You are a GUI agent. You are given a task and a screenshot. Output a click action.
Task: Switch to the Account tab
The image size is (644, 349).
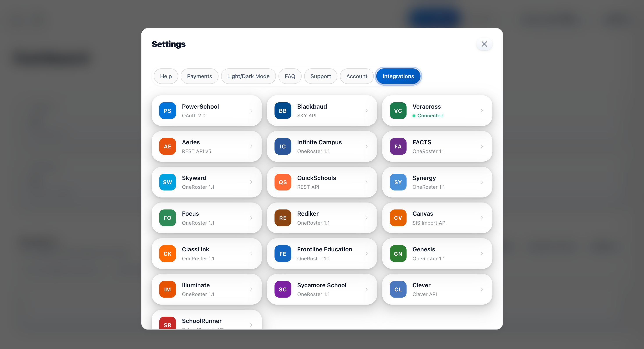click(357, 76)
